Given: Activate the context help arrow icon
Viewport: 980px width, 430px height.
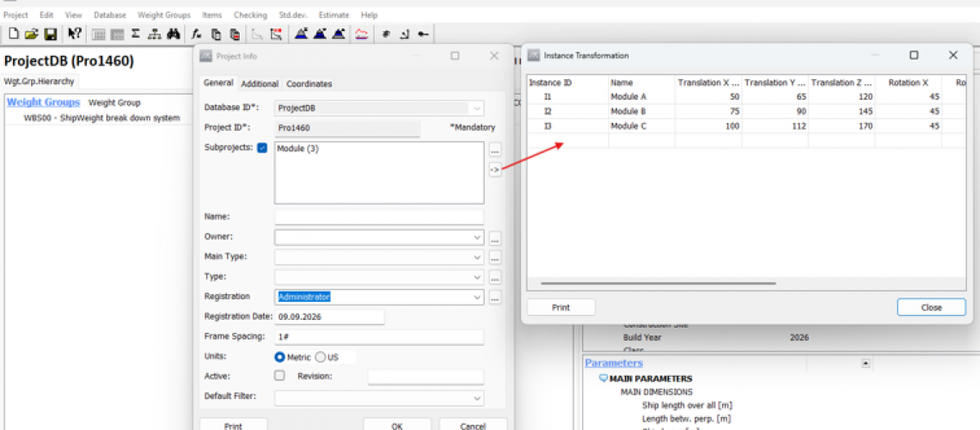Looking at the screenshot, I should pos(74,34).
